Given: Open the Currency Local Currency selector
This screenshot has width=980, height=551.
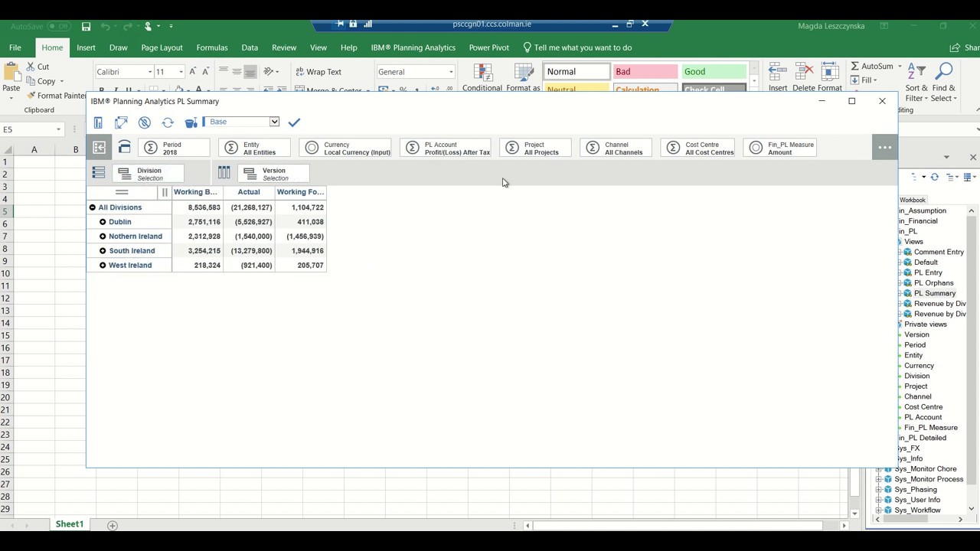Looking at the screenshot, I should pos(345,148).
